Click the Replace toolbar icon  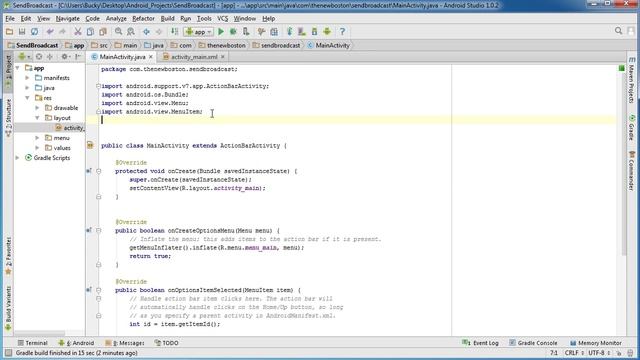131,31
